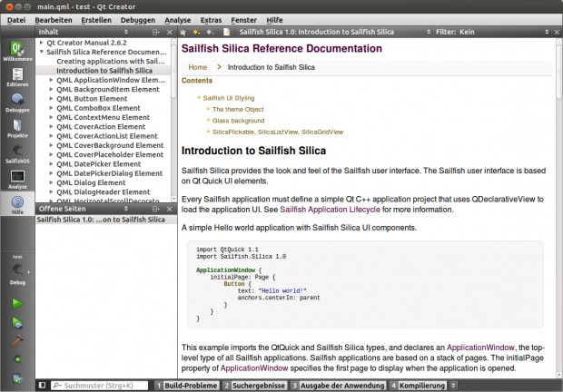This screenshot has width=563, height=392.
Task: Go to help home page icon
Action: click(x=183, y=32)
